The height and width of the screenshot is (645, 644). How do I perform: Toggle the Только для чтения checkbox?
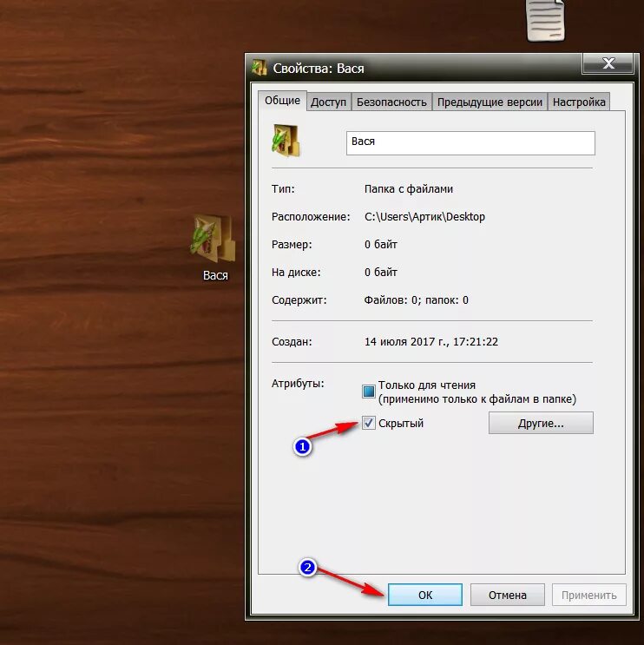click(x=369, y=392)
